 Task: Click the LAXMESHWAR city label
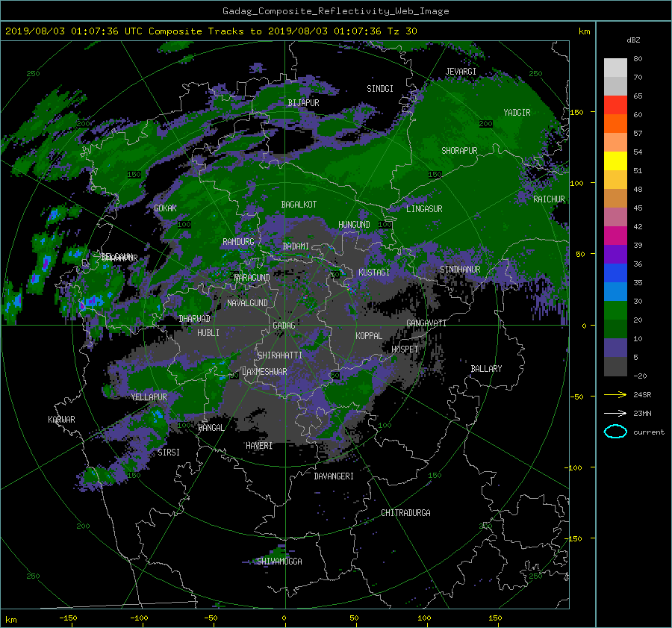pos(264,372)
